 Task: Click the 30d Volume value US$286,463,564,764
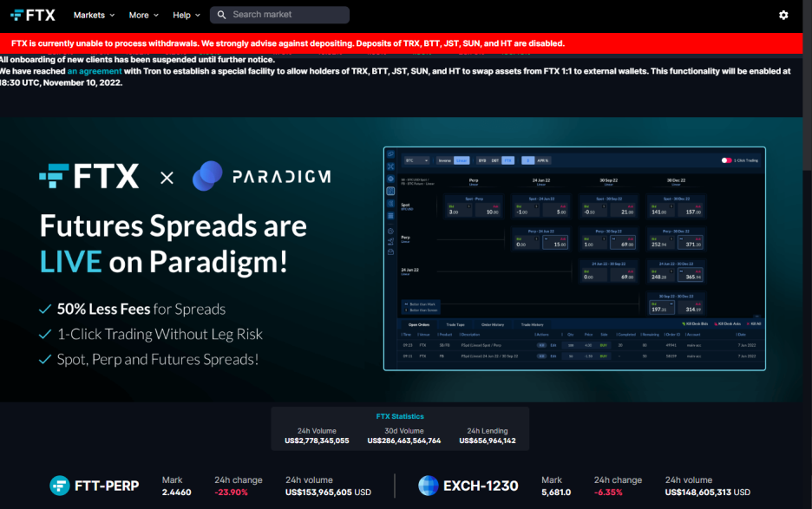click(404, 440)
